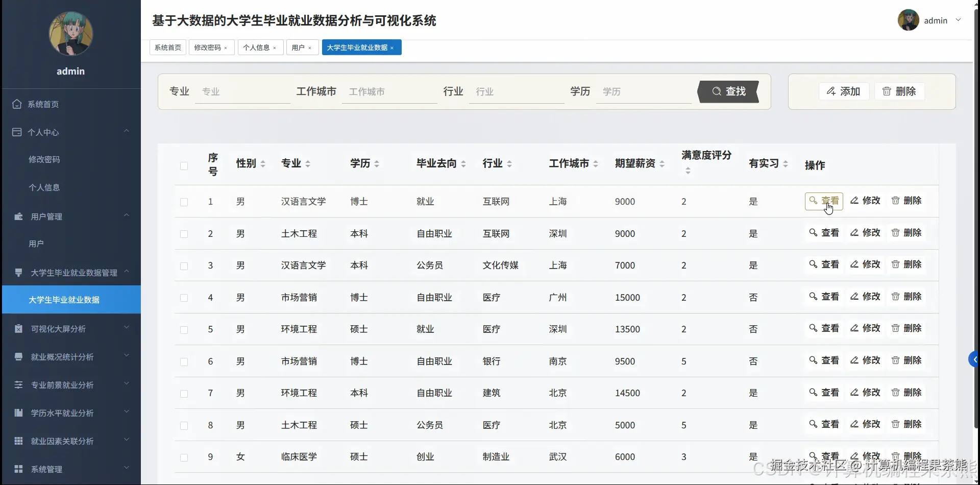This screenshot has height=485, width=980.
Task: Click the 学历水平就业分析 sidebar icon
Action: coord(18,413)
